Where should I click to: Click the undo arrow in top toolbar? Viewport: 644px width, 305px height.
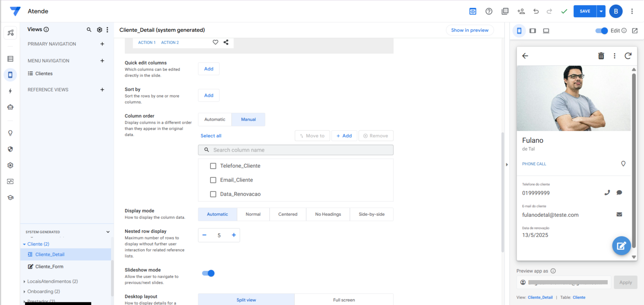pyautogui.click(x=536, y=11)
